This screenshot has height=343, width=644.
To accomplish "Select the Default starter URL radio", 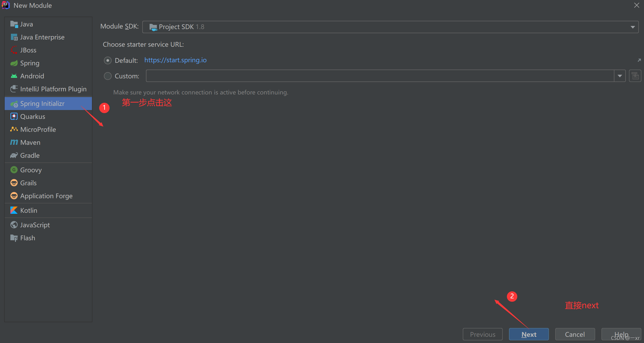I will [108, 60].
